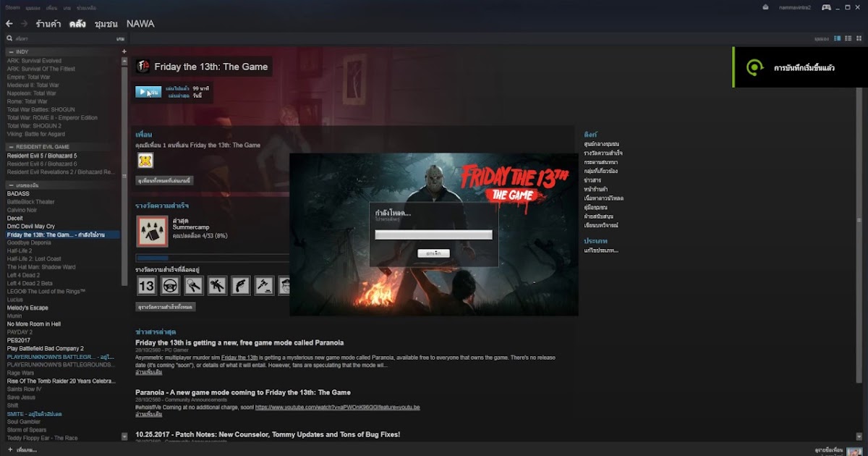Open the third top menu item
The image size is (868, 456).
click(x=52, y=7)
